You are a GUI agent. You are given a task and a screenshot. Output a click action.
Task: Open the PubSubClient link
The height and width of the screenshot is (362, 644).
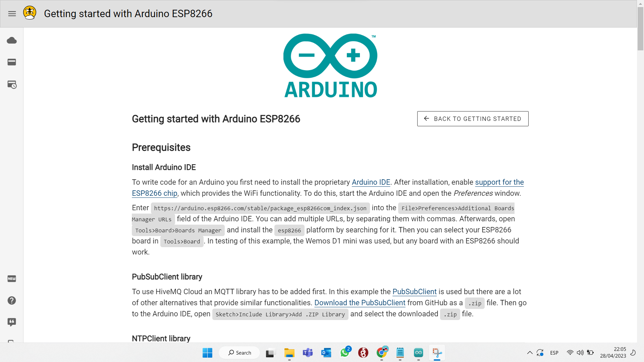click(x=415, y=291)
